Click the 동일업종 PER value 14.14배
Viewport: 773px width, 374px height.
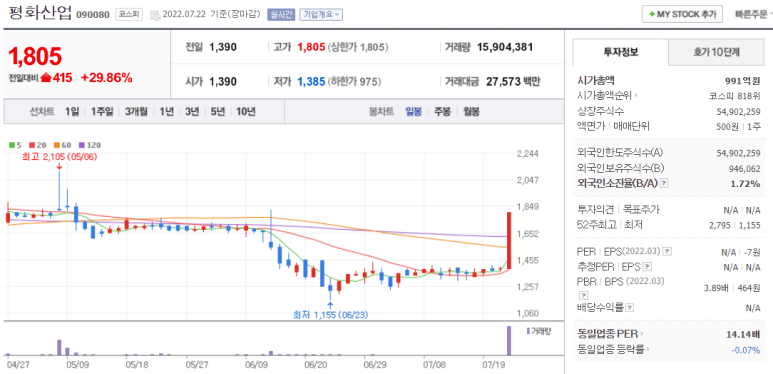click(743, 335)
